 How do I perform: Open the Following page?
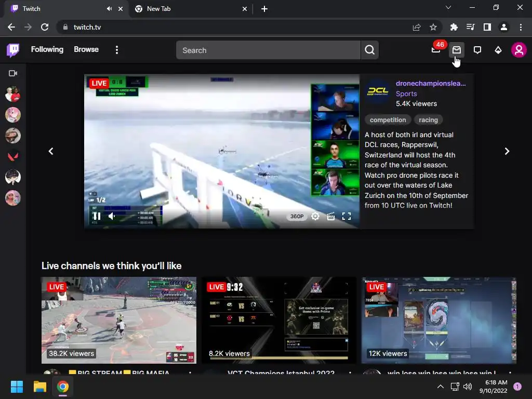[47, 49]
